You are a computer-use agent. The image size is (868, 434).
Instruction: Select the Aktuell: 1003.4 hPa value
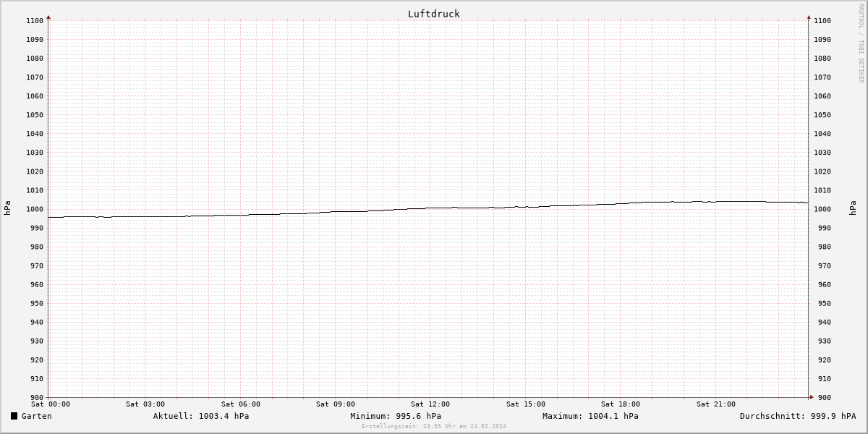pos(201,416)
